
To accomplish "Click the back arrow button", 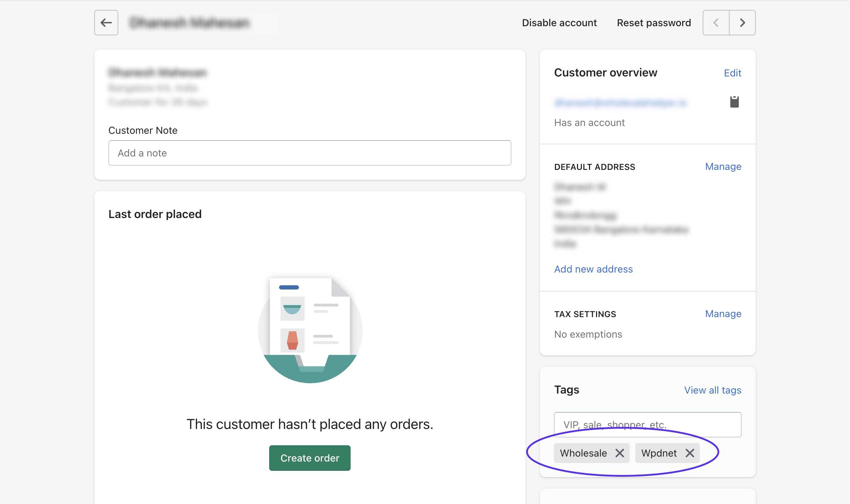I will (106, 23).
